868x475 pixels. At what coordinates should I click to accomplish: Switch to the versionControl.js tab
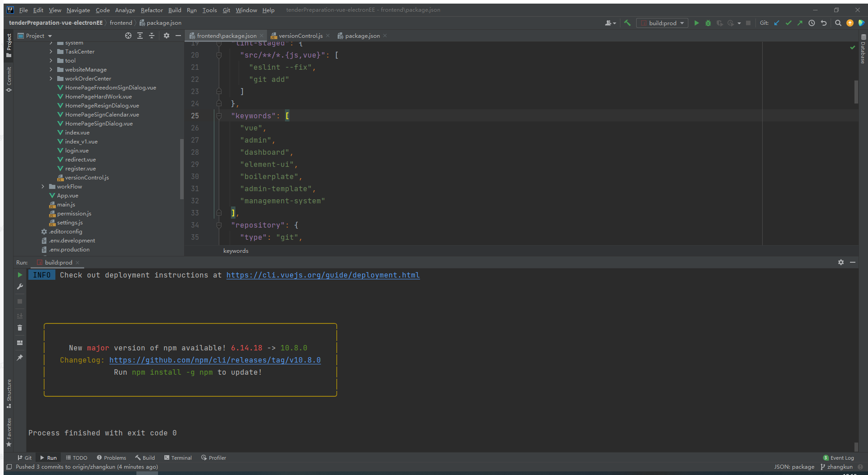(300, 36)
